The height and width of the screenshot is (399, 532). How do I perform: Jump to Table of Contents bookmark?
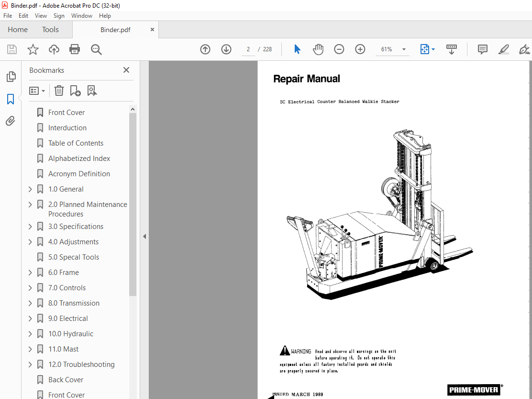point(76,143)
